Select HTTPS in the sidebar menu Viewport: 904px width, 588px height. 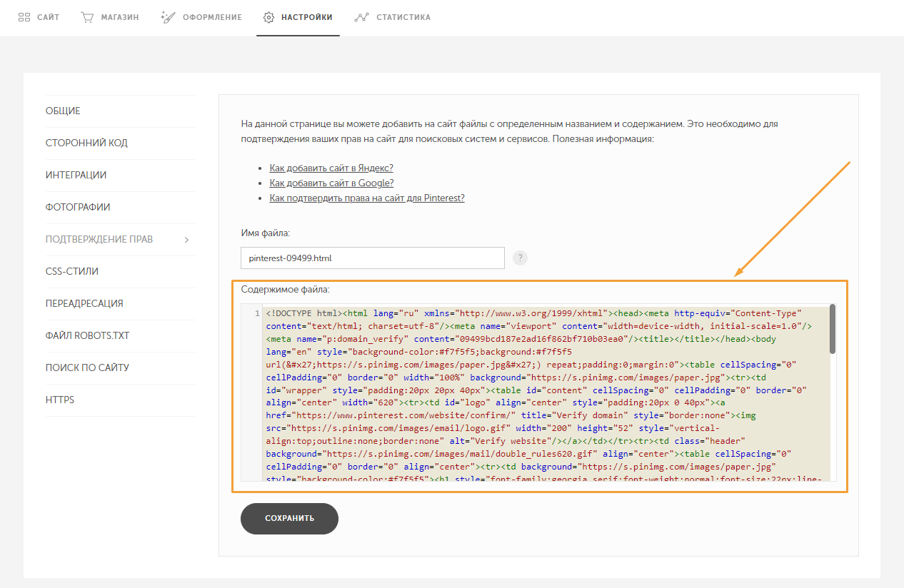coord(60,400)
